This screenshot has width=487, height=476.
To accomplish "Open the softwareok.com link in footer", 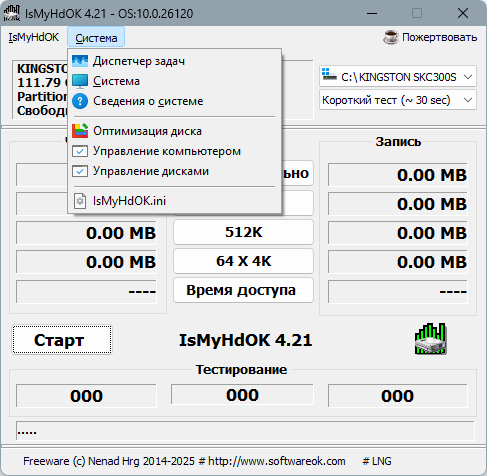I will click(x=277, y=461).
